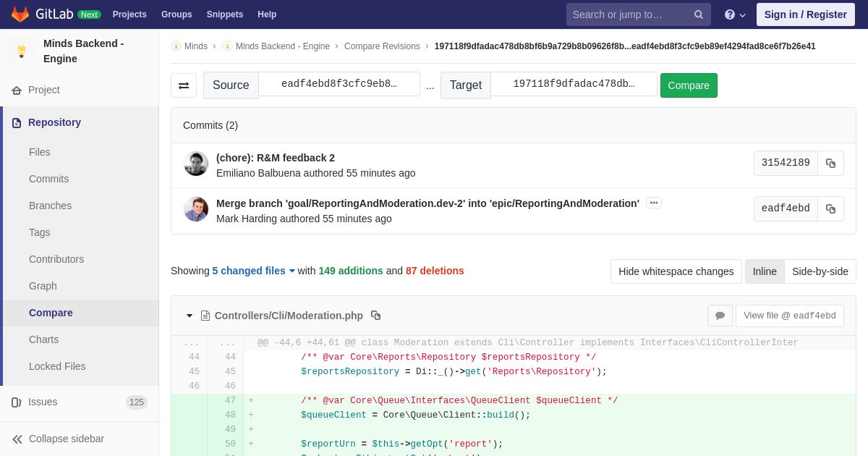Go to Graph in sidebar

click(43, 286)
